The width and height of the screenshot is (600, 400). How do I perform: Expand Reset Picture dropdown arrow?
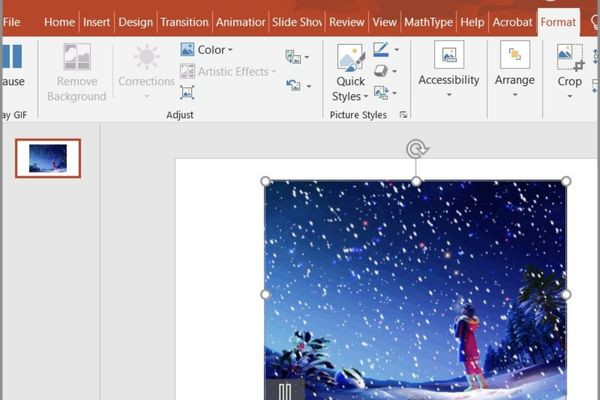pyautogui.click(x=308, y=86)
